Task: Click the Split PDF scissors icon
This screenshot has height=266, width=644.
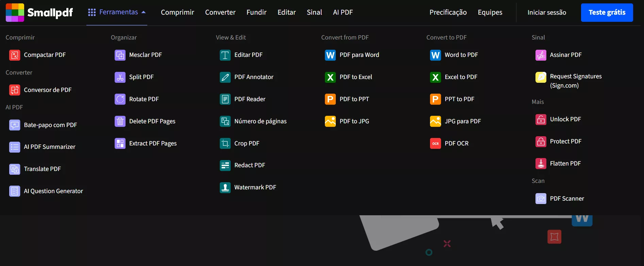Action: coord(120,77)
